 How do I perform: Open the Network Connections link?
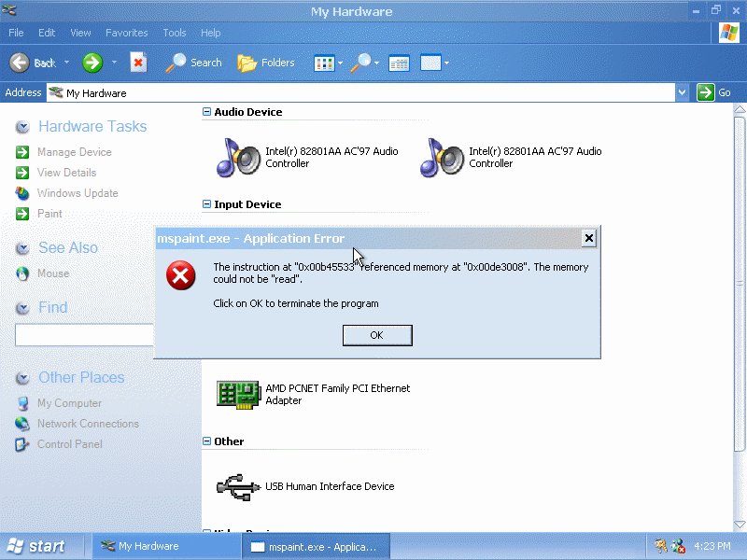[x=88, y=424]
